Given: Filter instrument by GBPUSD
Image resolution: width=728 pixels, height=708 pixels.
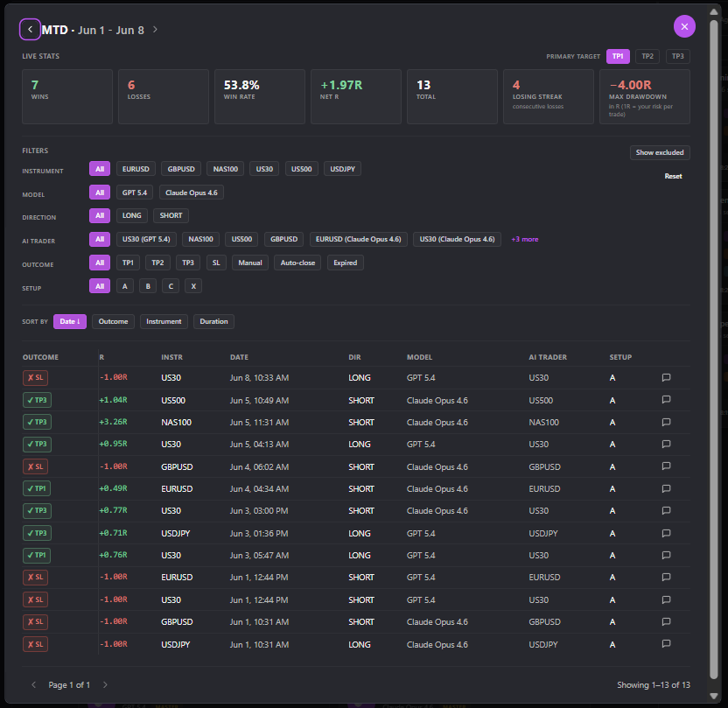Looking at the screenshot, I should [181, 169].
